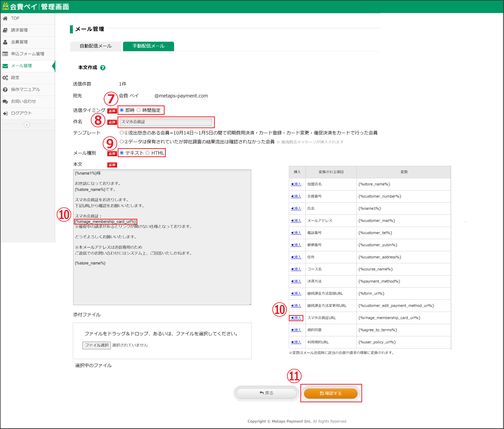
Task: Click the 設定 gears icon
Action: (5, 78)
